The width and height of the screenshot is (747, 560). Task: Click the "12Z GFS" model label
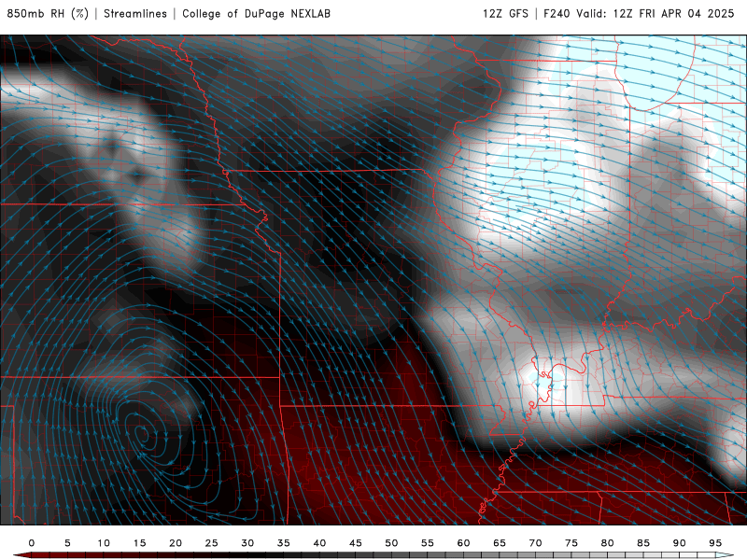[505, 14]
